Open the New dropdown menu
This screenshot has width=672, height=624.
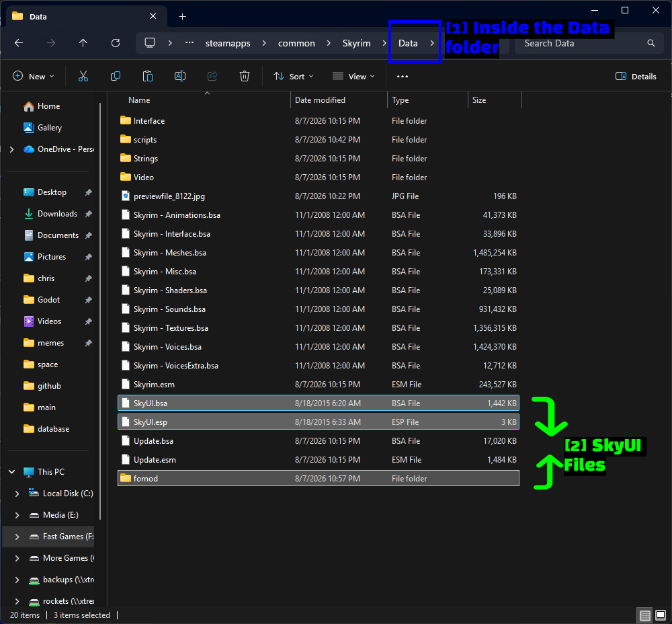(x=34, y=77)
